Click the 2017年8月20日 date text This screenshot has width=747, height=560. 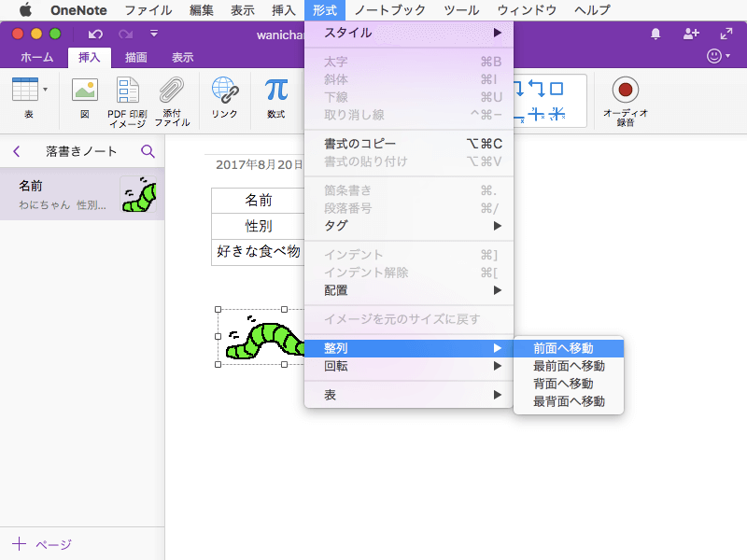pyautogui.click(x=260, y=165)
